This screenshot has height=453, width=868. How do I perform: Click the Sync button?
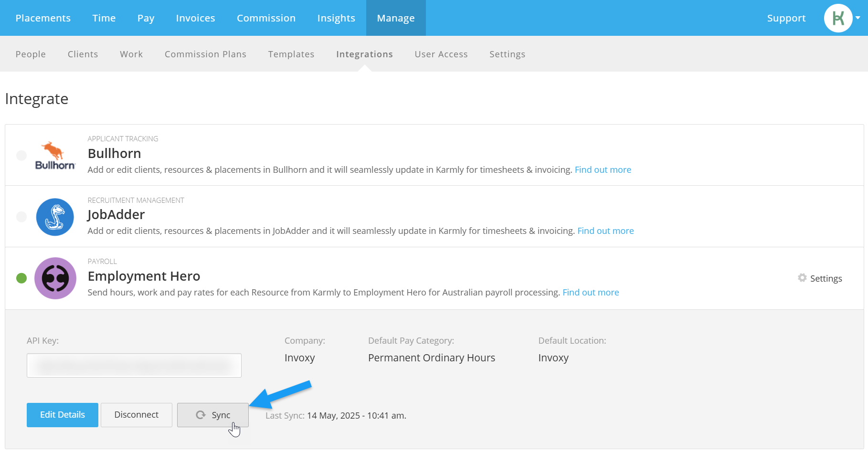tap(213, 415)
